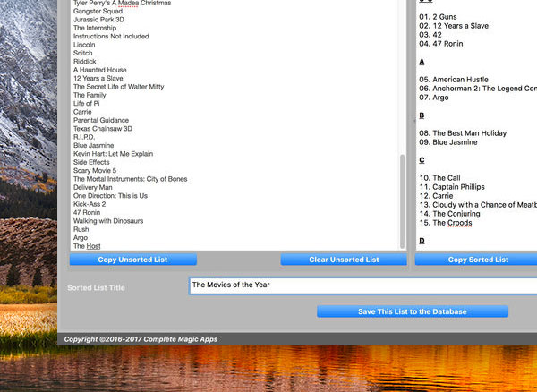Click '10. The Call' sorted entry
The height and width of the screenshot is (392, 537).
[x=439, y=178]
